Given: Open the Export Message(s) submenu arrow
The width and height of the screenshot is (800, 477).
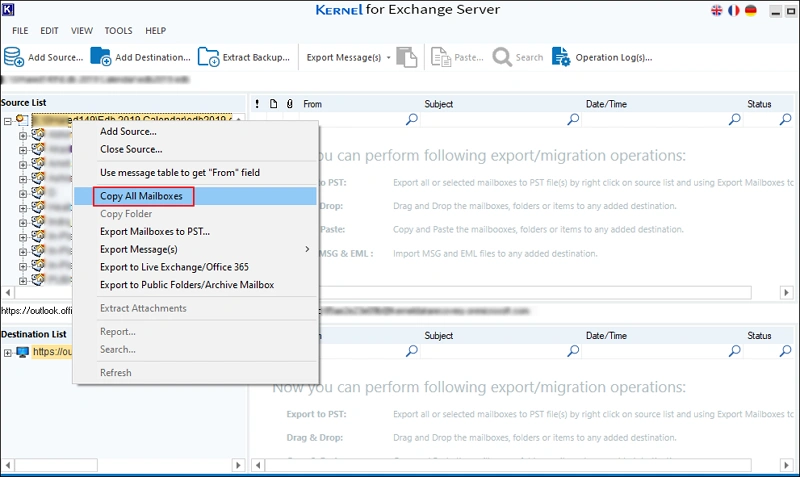Looking at the screenshot, I should pos(307,249).
